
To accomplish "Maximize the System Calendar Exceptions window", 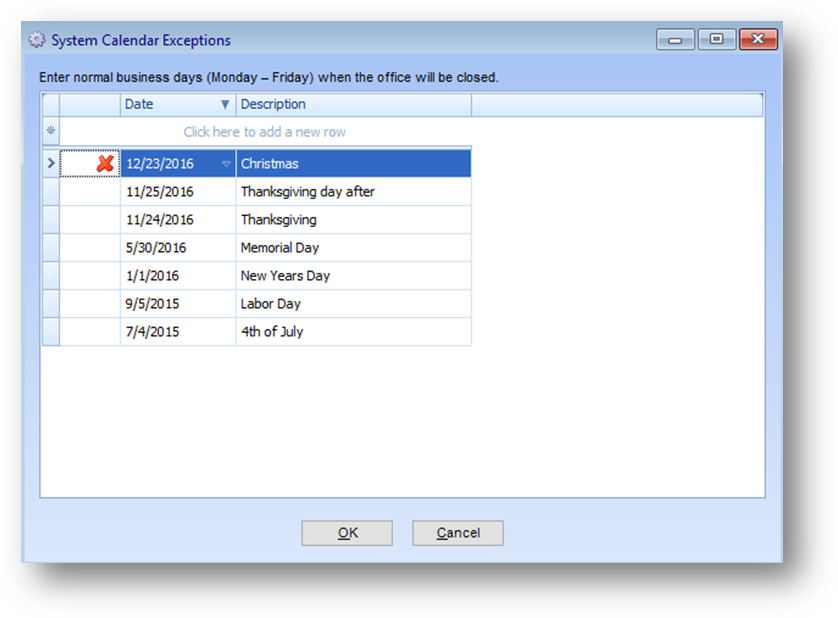I will click(x=717, y=39).
